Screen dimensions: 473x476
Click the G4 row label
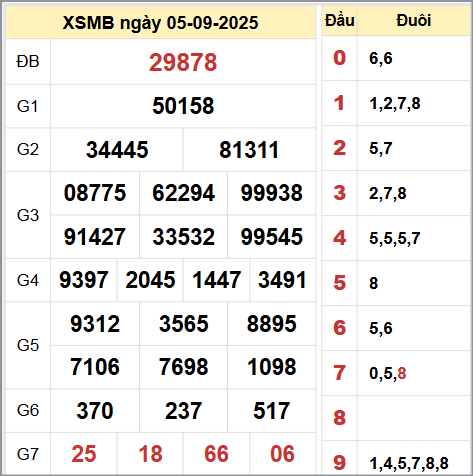click(28, 280)
